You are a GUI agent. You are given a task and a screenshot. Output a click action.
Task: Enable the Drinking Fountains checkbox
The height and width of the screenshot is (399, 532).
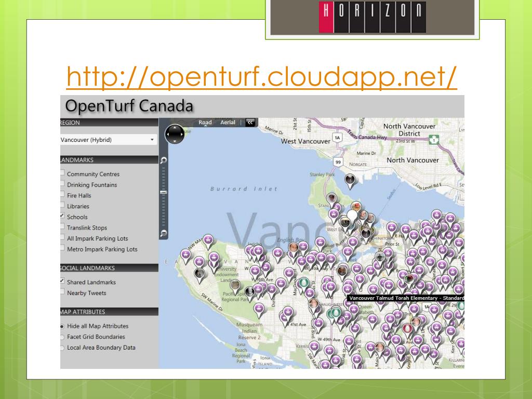click(x=62, y=183)
